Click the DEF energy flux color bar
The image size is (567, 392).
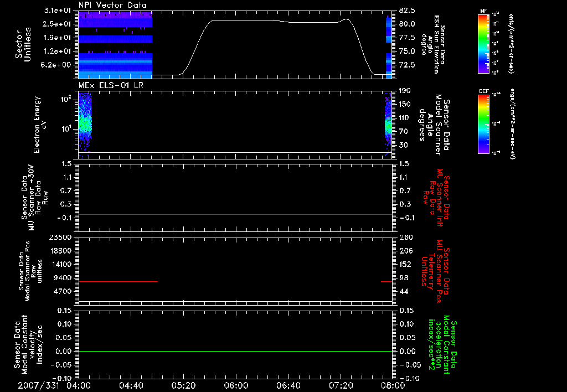pyautogui.click(x=483, y=124)
